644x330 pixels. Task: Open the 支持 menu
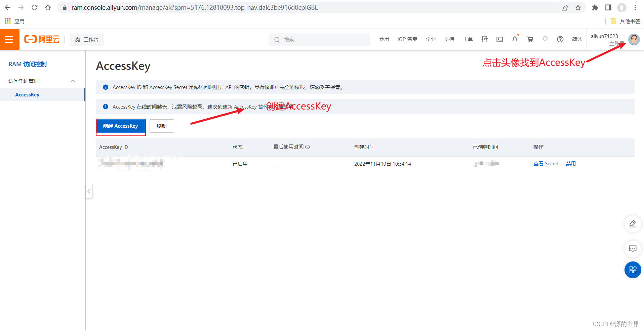click(449, 39)
